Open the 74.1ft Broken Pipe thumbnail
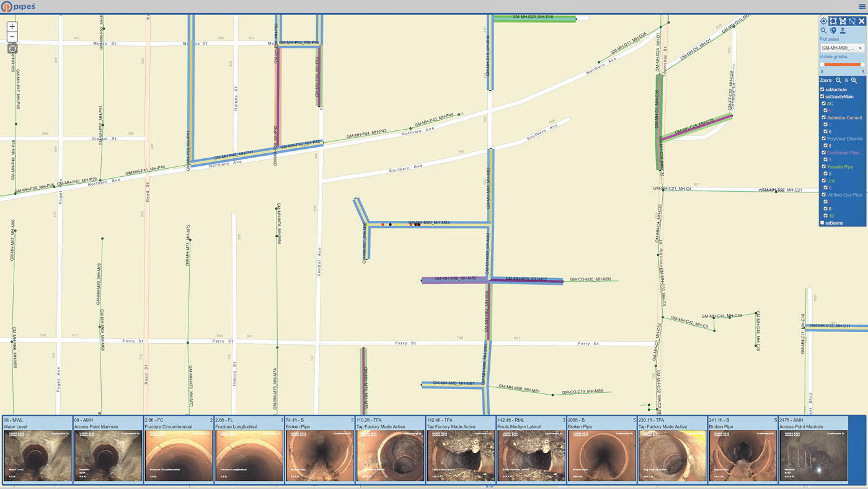Image resolution: width=868 pixels, height=489 pixels. click(319, 455)
